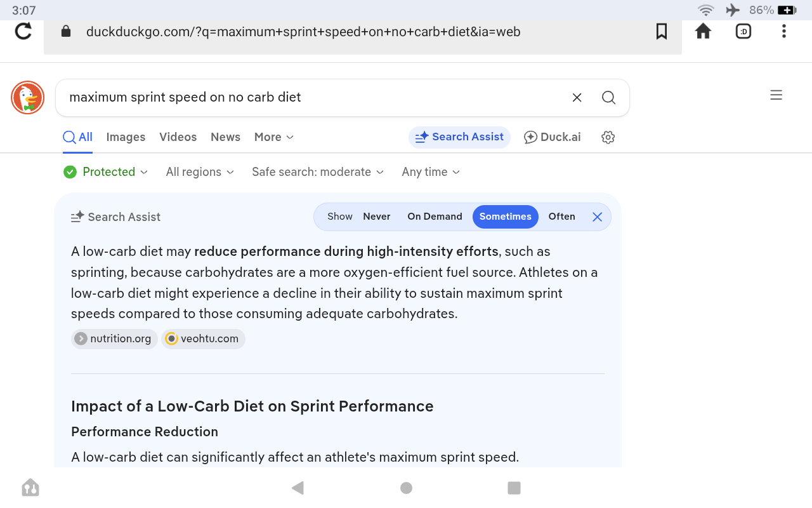Tap the battery status icon
812x508 pixels.
tap(787, 10)
